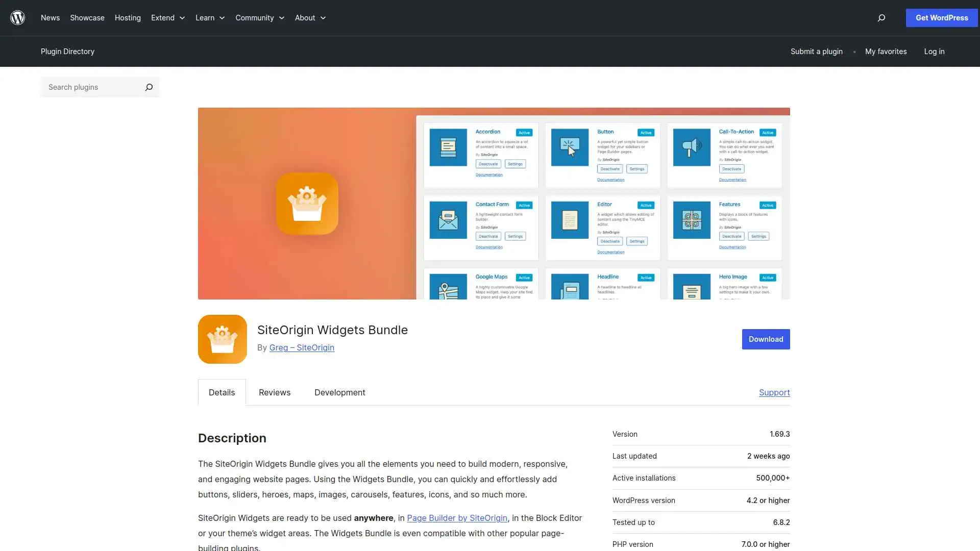Open the Support section
This screenshot has width=980, height=551.
(x=774, y=392)
